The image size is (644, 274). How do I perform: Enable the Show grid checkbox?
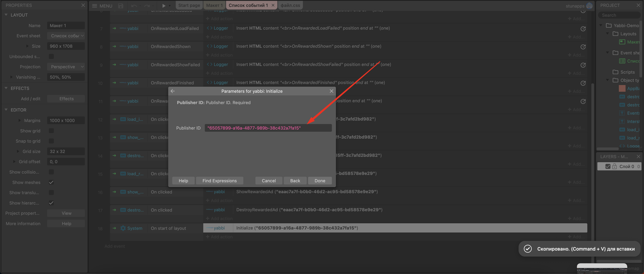pyautogui.click(x=51, y=131)
